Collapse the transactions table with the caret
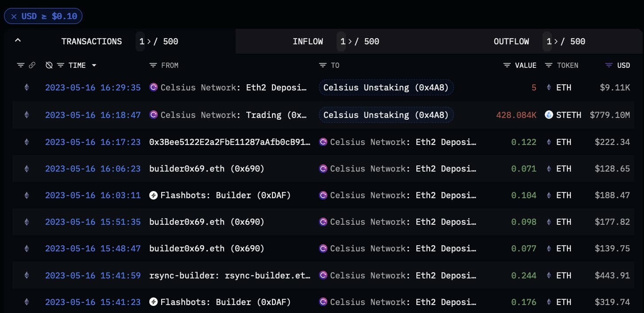The width and height of the screenshot is (644, 313). (18, 40)
